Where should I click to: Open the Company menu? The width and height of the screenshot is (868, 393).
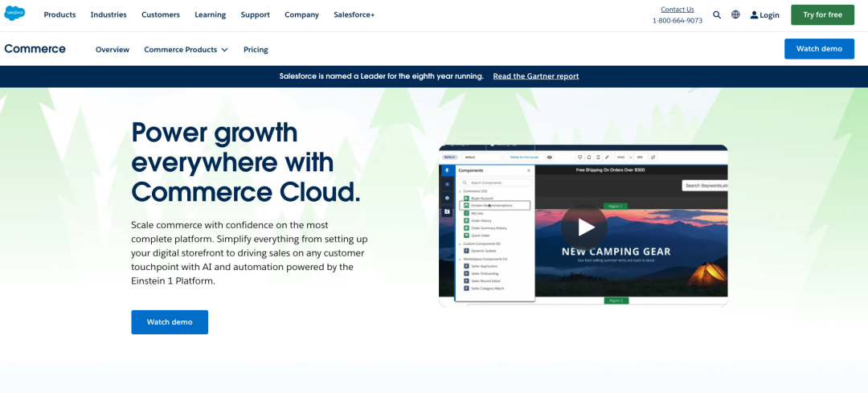click(x=301, y=15)
